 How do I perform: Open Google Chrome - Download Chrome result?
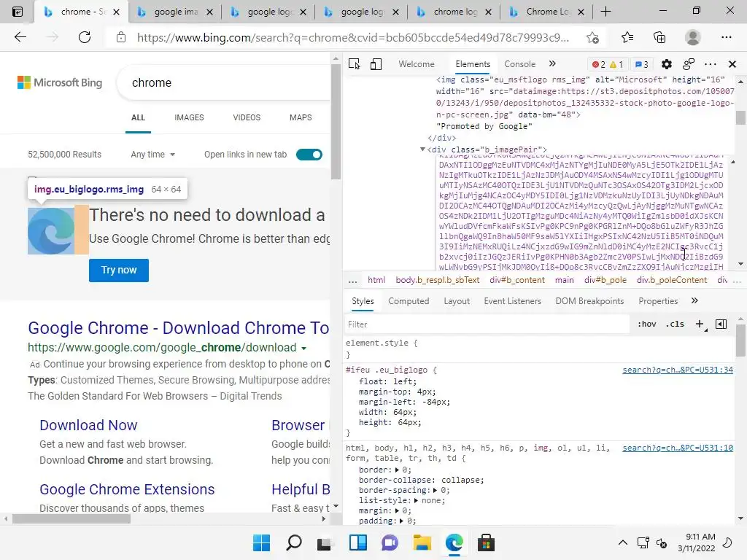(x=179, y=327)
